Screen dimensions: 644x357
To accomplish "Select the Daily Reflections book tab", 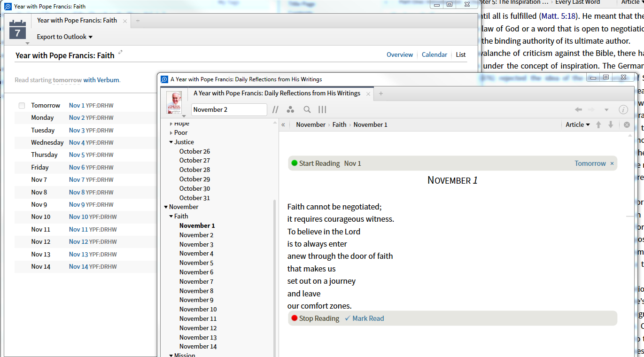I will (x=277, y=93).
